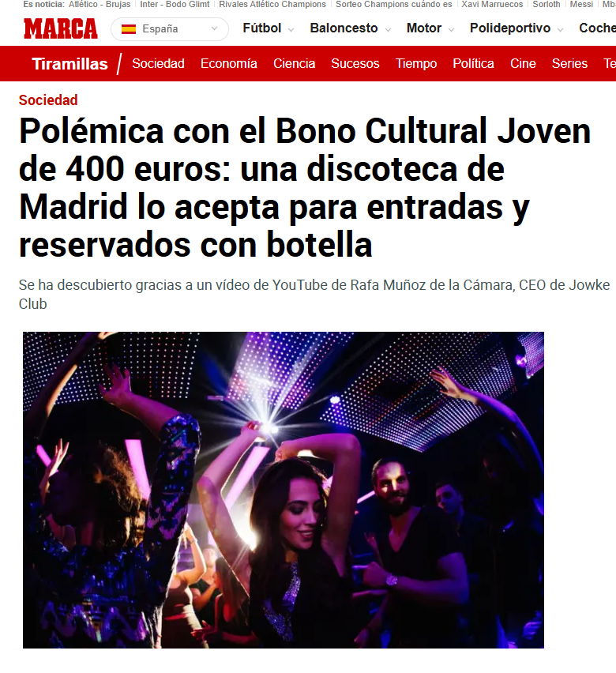Select the Economía section
Viewport: 616px width, 673px height.
(x=229, y=63)
